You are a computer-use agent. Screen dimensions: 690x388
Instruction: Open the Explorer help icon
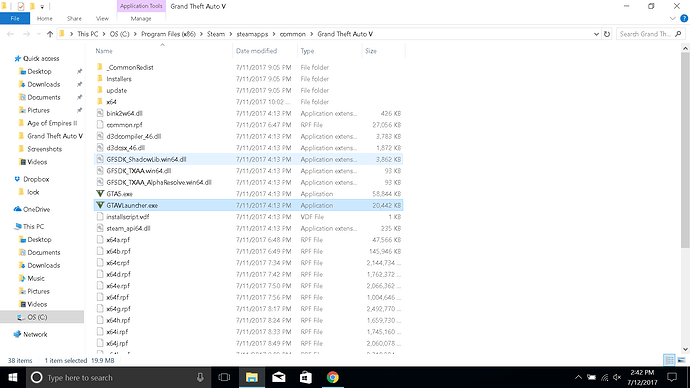(x=684, y=18)
